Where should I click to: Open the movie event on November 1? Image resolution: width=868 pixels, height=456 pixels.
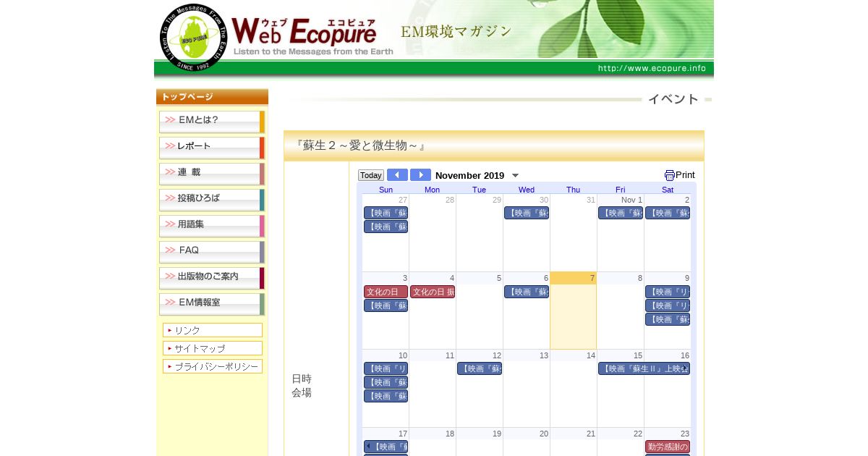(621, 213)
